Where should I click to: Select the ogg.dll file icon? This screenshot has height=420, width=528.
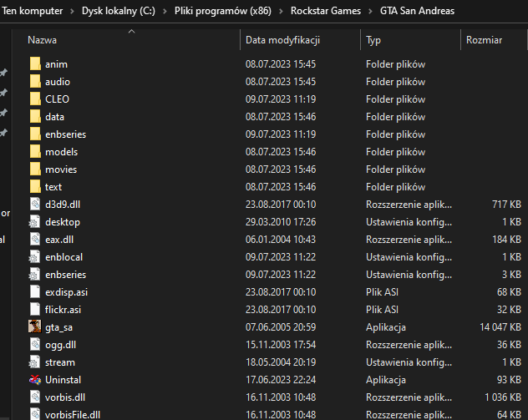pyautogui.click(x=35, y=344)
